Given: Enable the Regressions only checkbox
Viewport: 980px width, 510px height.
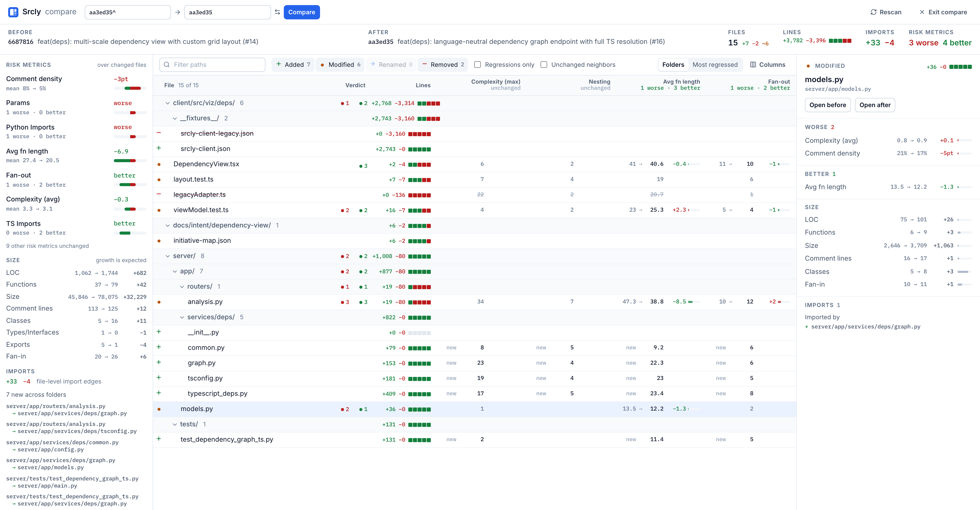Looking at the screenshot, I should 477,65.
